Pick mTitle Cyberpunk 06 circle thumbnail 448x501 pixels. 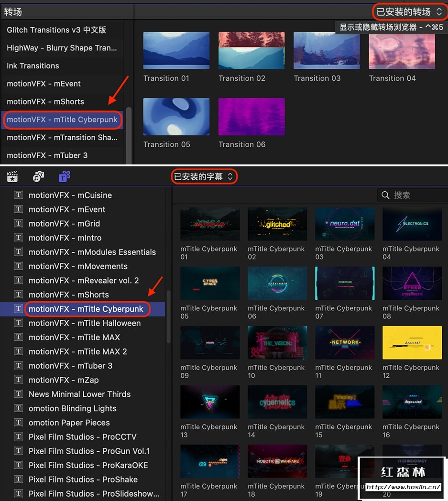point(277,283)
